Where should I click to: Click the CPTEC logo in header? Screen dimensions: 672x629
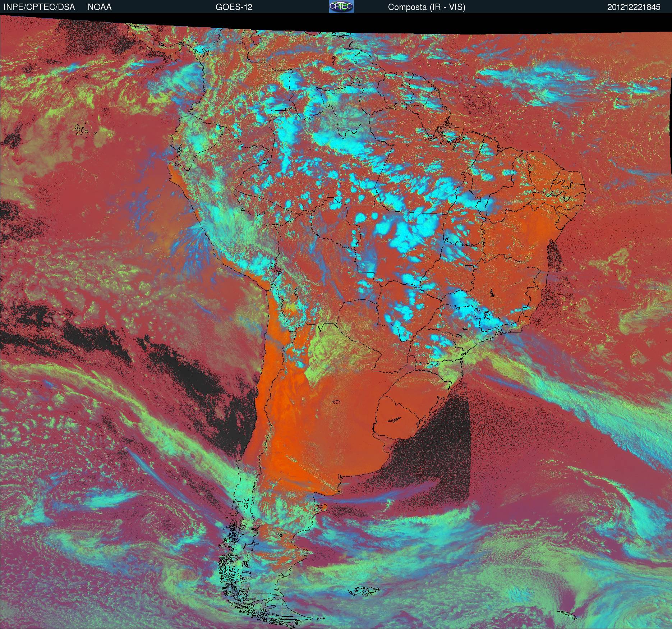341,6
